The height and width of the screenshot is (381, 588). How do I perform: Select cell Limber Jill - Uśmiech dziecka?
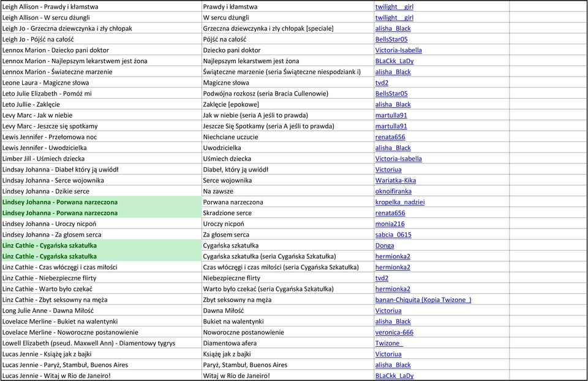tap(101, 159)
